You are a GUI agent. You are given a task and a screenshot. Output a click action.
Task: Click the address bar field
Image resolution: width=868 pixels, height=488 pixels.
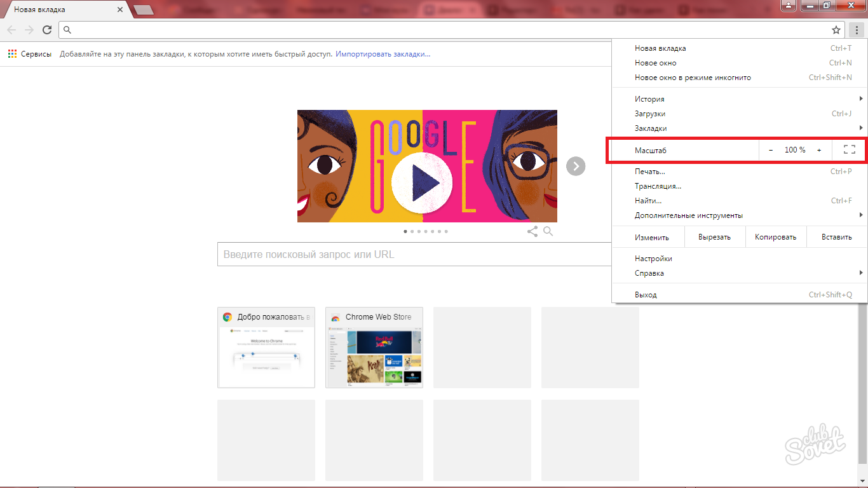pos(451,30)
